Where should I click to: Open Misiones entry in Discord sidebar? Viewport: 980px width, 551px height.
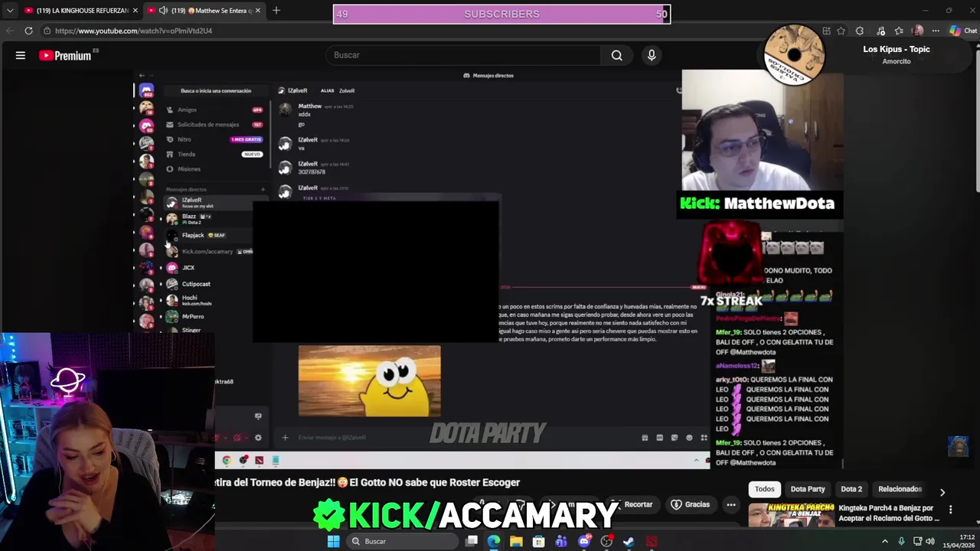(214, 168)
